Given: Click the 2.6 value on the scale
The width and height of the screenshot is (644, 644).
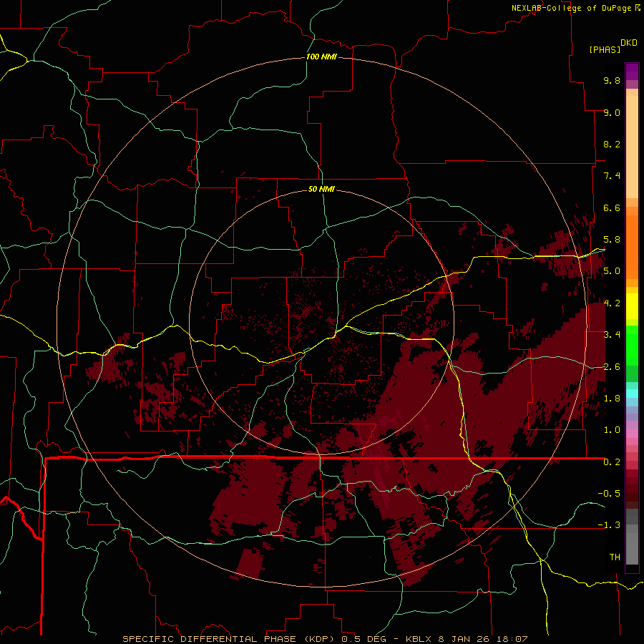Looking at the screenshot, I should pos(612,367).
